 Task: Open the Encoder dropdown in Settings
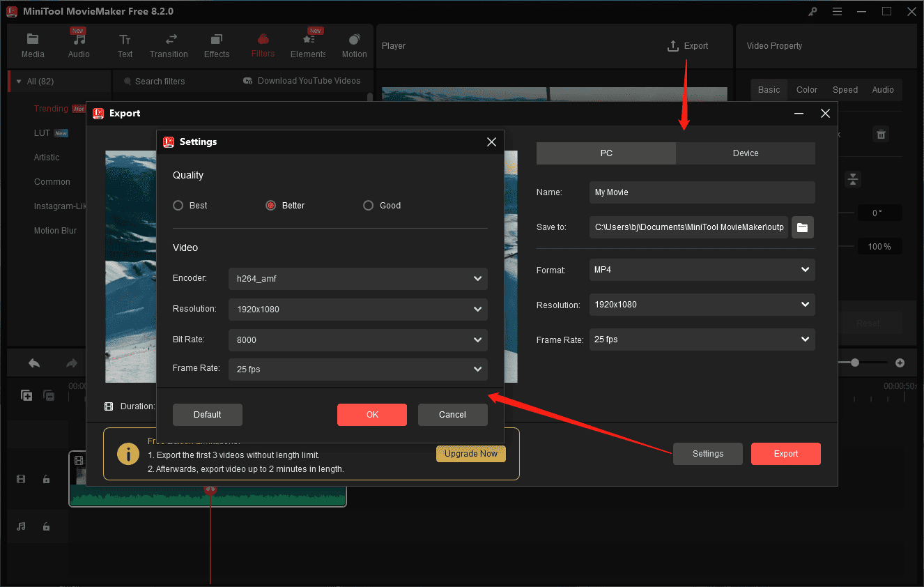click(358, 279)
